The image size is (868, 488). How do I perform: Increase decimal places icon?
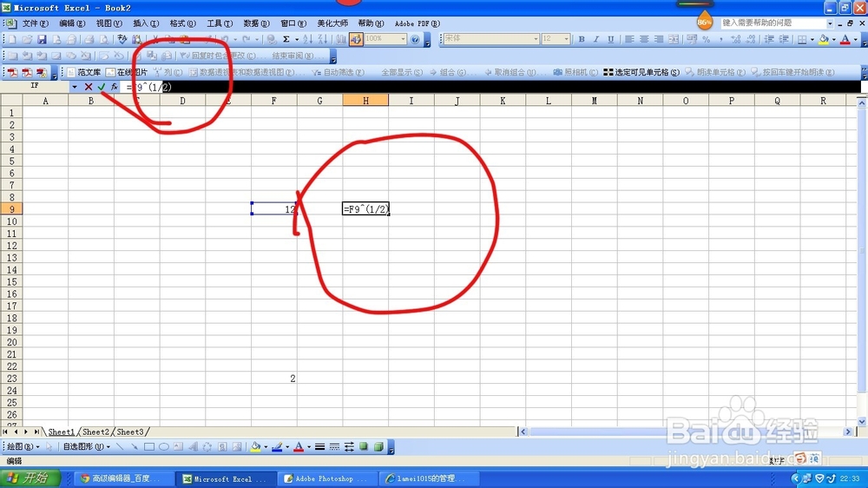[x=736, y=39]
